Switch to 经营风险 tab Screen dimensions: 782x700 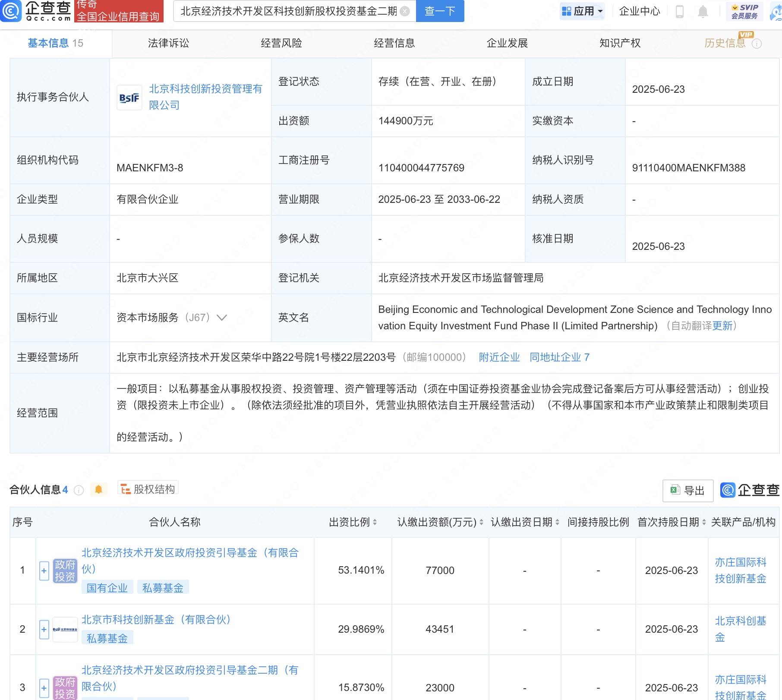281,43
